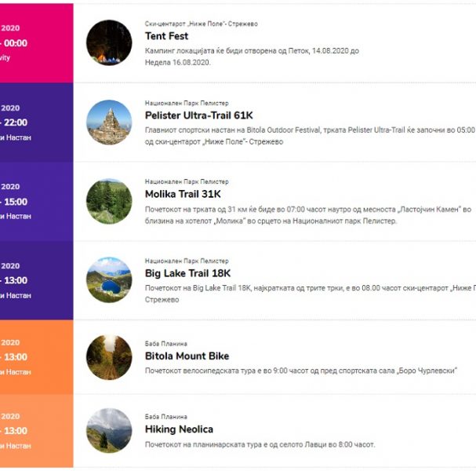Open the Hiking Neolica event title
The image size is (476, 471).
(x=179, y=429)
